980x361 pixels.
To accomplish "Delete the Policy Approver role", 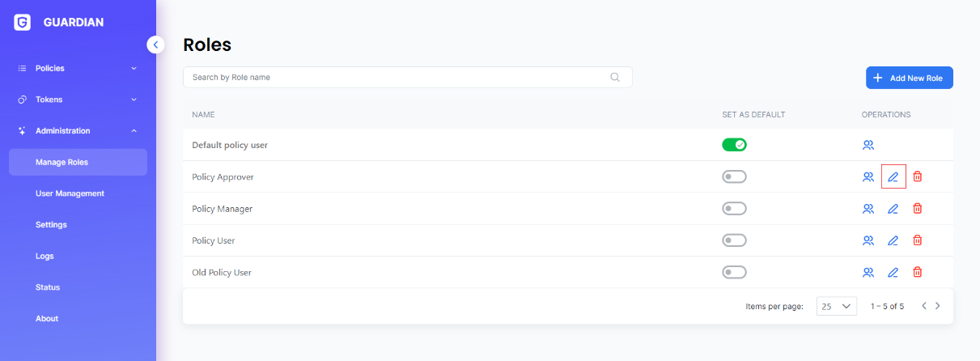I will 918,176.
